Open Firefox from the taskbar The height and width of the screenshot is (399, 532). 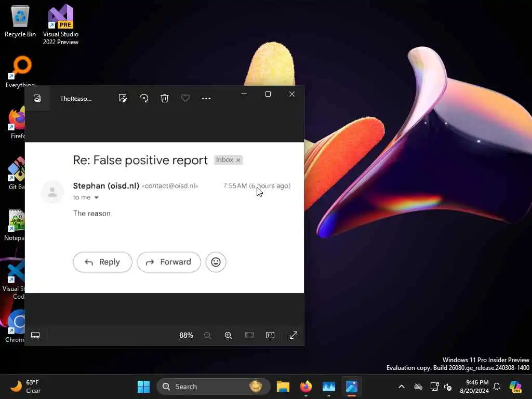[305, 387]
